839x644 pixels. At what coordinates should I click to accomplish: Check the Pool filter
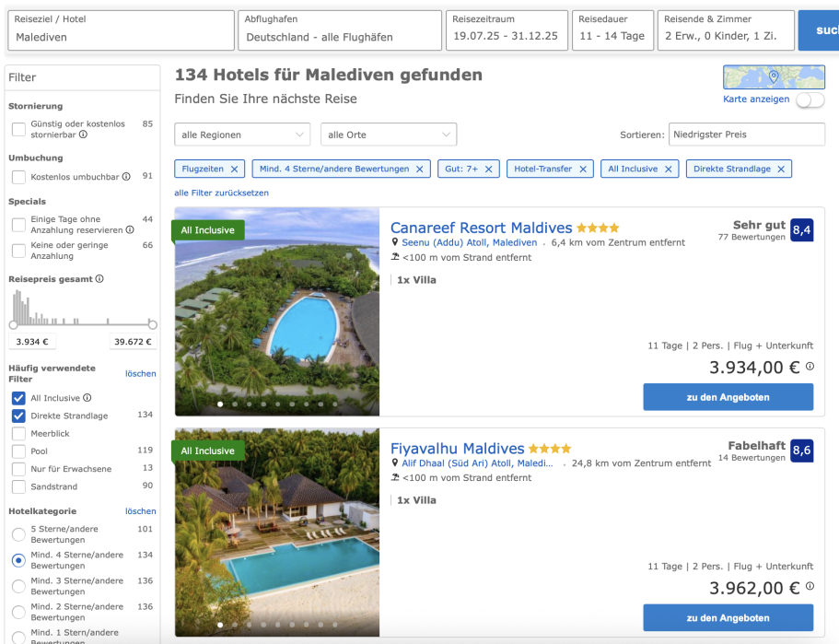pyautogui.click(x=18, y=451)
